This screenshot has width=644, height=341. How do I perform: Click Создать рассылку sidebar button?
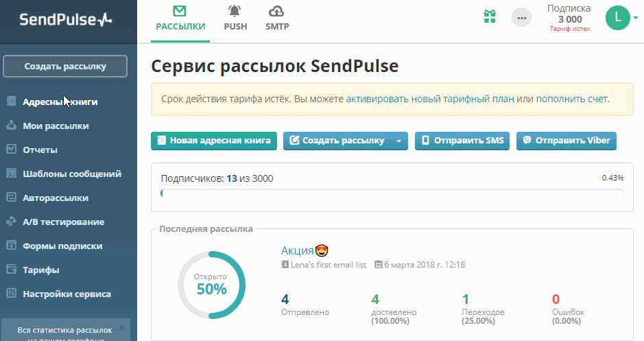(65, 66)
